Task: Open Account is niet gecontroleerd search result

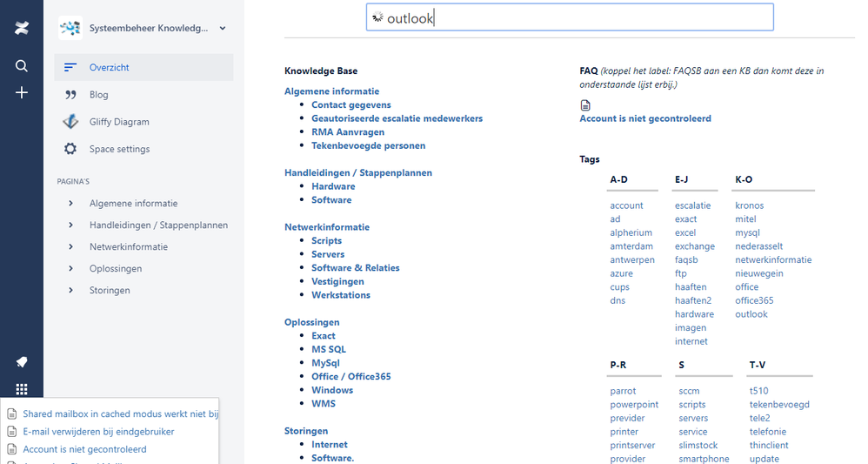Action: point(84,449)
